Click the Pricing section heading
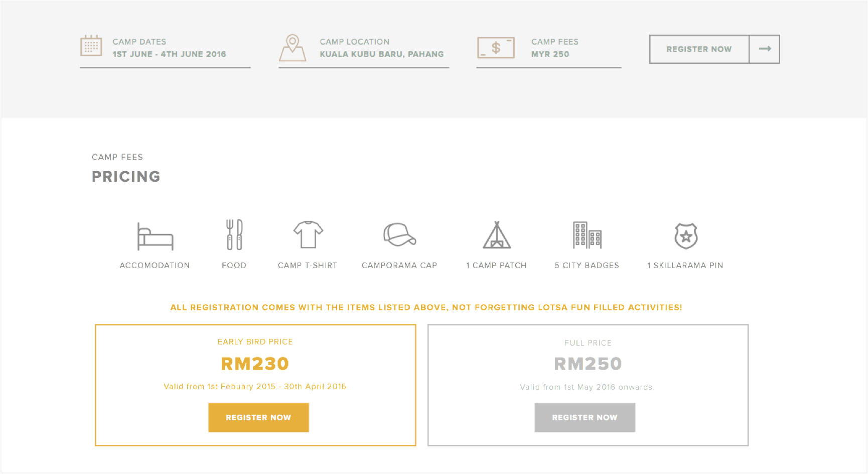The image size is (868, 474). (126, 177)
